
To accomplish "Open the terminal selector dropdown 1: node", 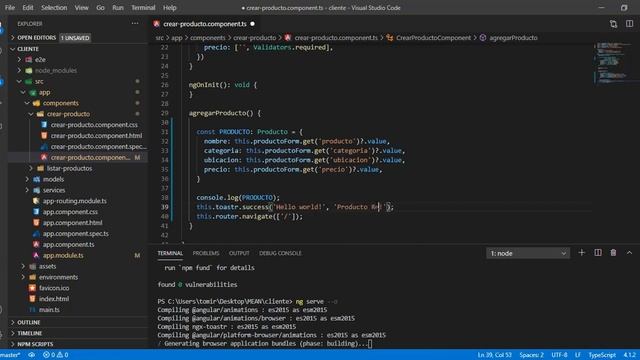I will tap(528, 253).
